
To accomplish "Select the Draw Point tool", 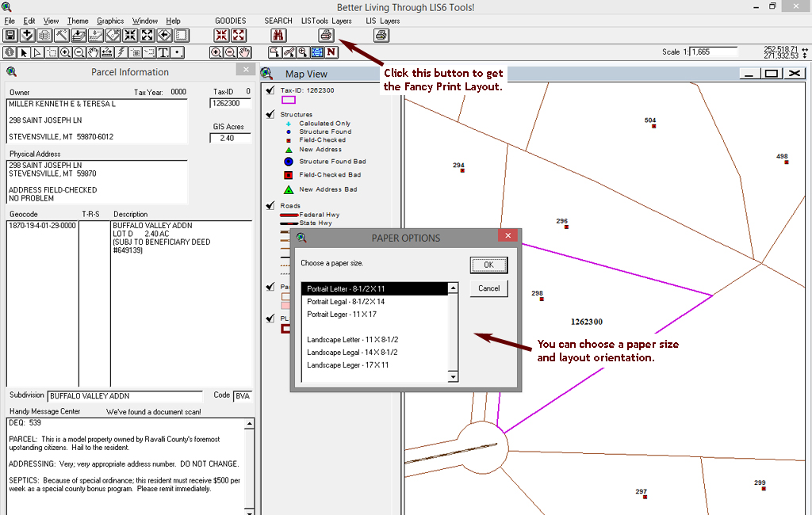I will [x=177, y=52].
